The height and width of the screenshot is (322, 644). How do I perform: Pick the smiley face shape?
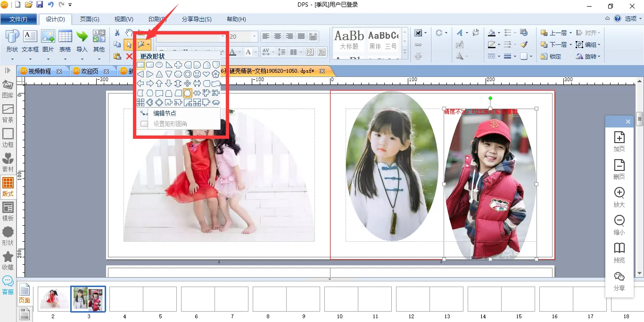(x=197, y=74)
